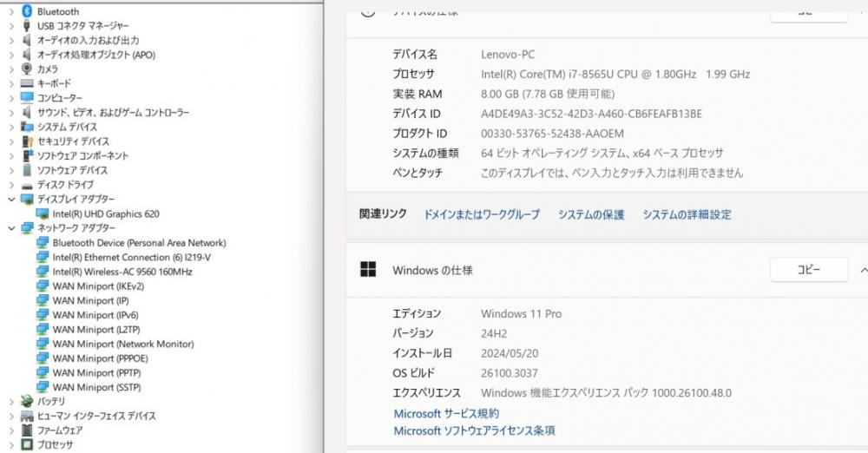The image size is (868, 453).
Task: Click the ディスク ドライブ icon
Action: [27, 185]
